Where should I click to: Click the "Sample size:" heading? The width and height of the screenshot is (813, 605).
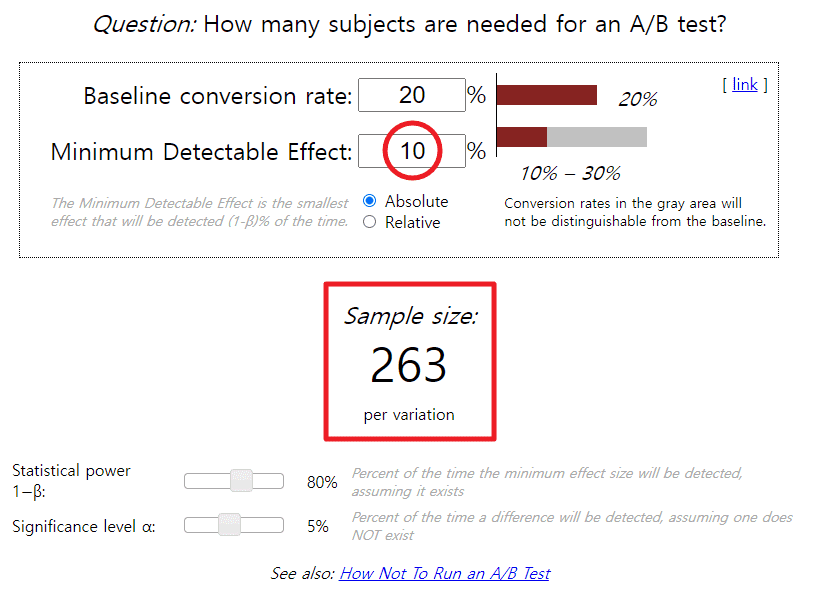pyautogui.click(x=410, y=317)
